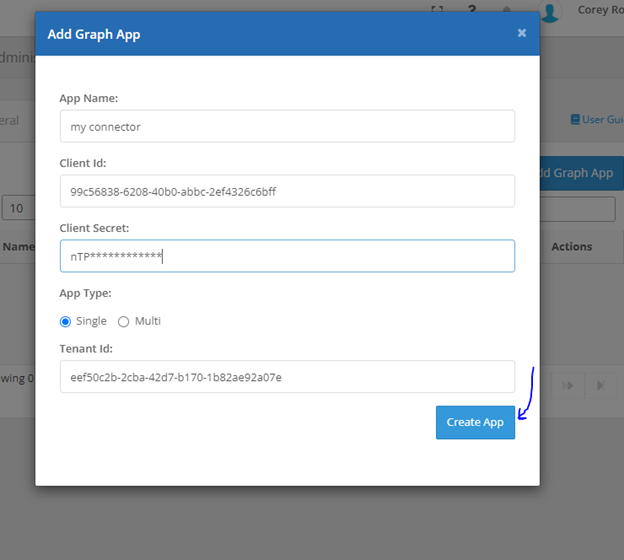Click the Client Id input field
This screenshot has width=624, height=560.
[x=287, y=191]
